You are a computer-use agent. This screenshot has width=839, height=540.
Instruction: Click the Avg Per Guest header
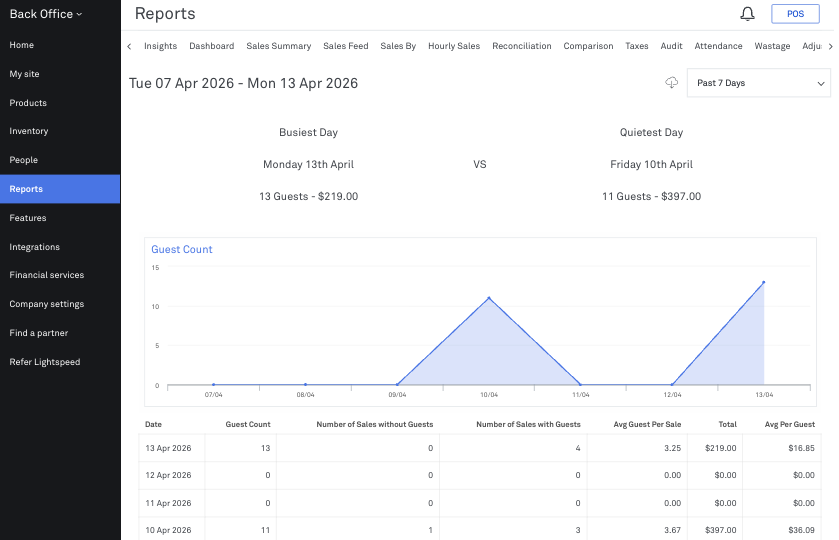point(789,424)
